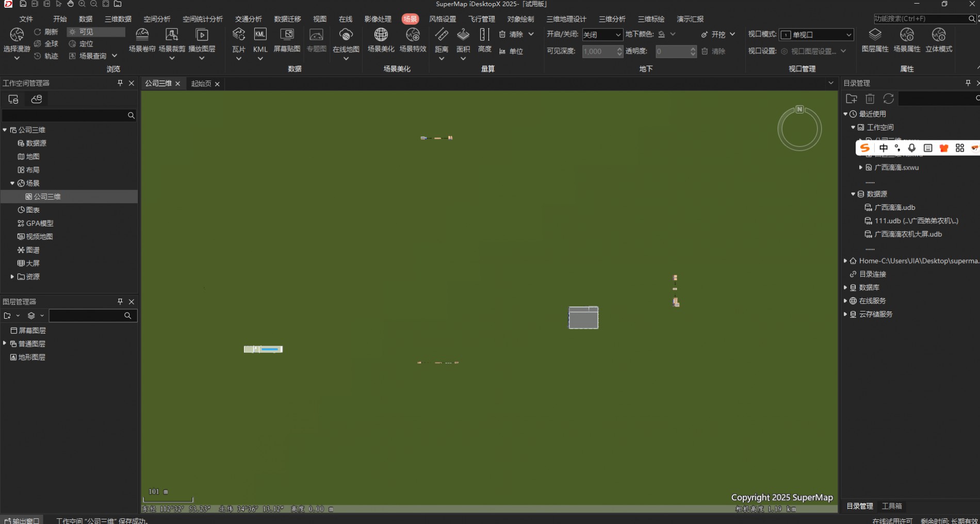Click the 场景美化 scene beautify icon
Image resolution: width=980 pixels, height=524 pixels.
pos(381,35)
